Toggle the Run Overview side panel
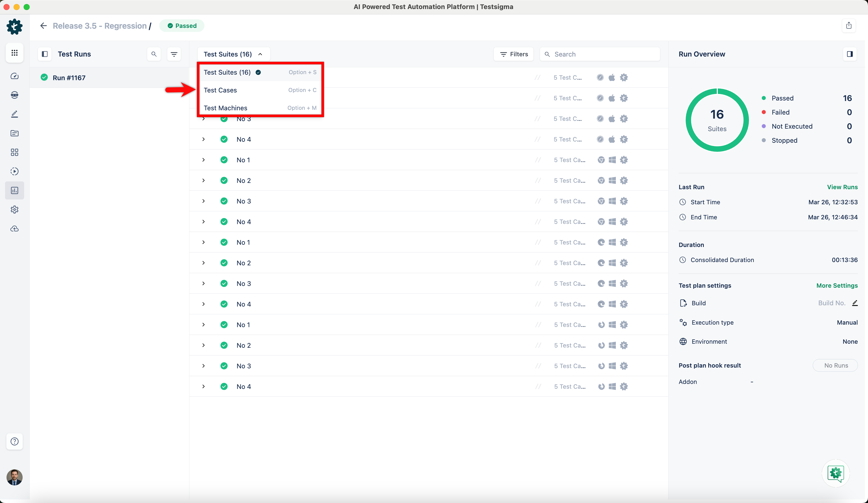Image resolution: width=868 pixels, height=503 pixels. click(x=849, y=54)
